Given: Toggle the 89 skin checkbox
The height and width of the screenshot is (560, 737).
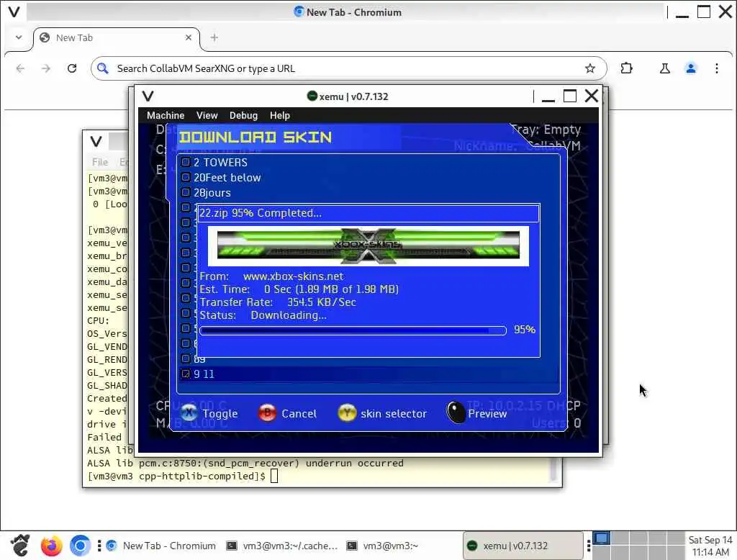Looking at the screenshot, I should click(186, 358).
